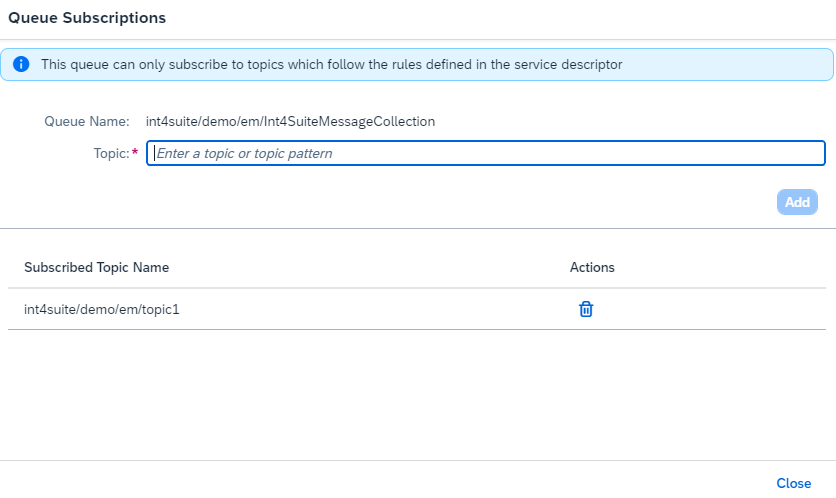This screenshot has height=498, width=836.
Task: Click the Int4SuiteMessageCollection queue name value
Action: click(290, 121)
